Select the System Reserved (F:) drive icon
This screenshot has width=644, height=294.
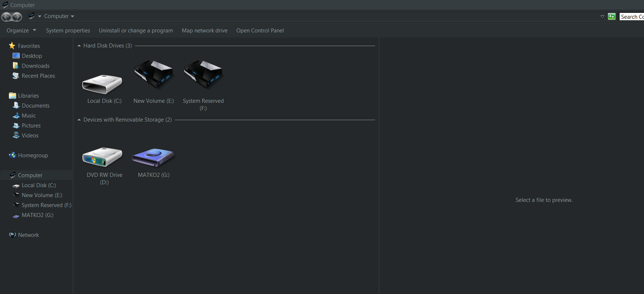tap(203, 75)
